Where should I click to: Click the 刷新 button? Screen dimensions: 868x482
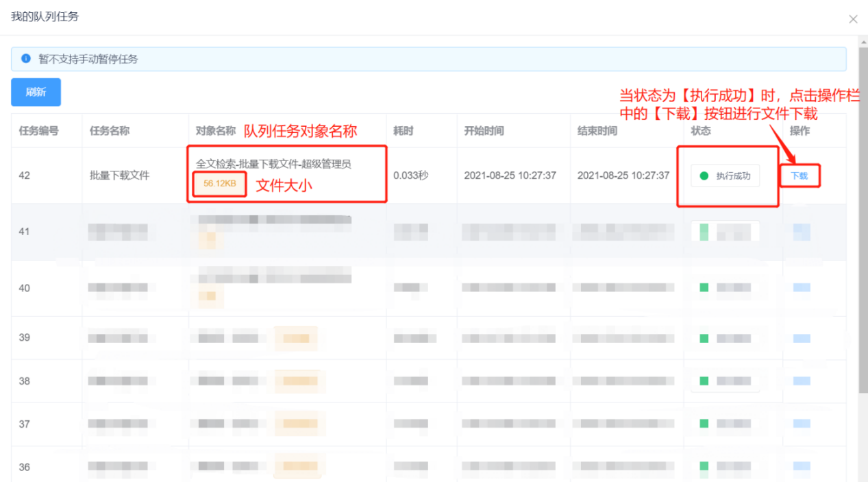pyautogui.click(x=36, y=93)
